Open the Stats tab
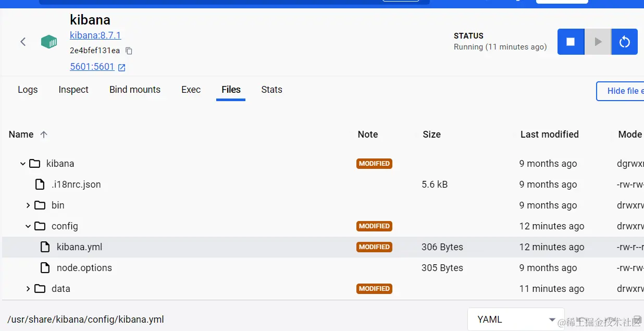 point(271,90)
